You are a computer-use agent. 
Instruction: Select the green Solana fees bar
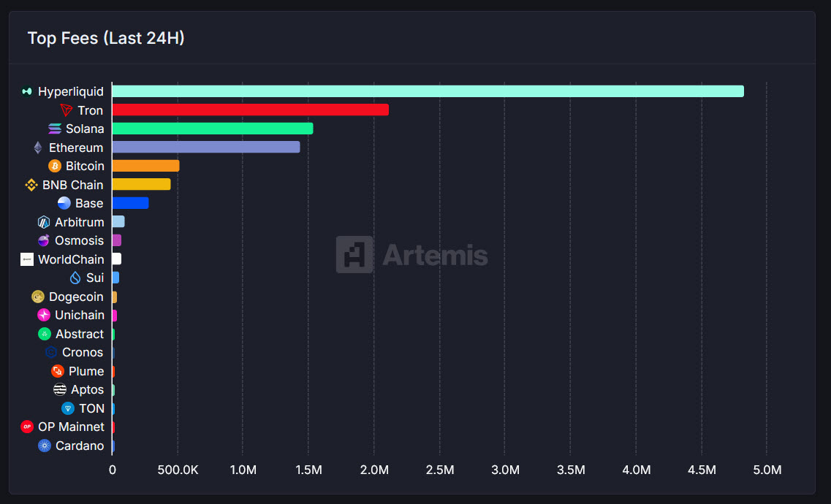click(213, 129)
